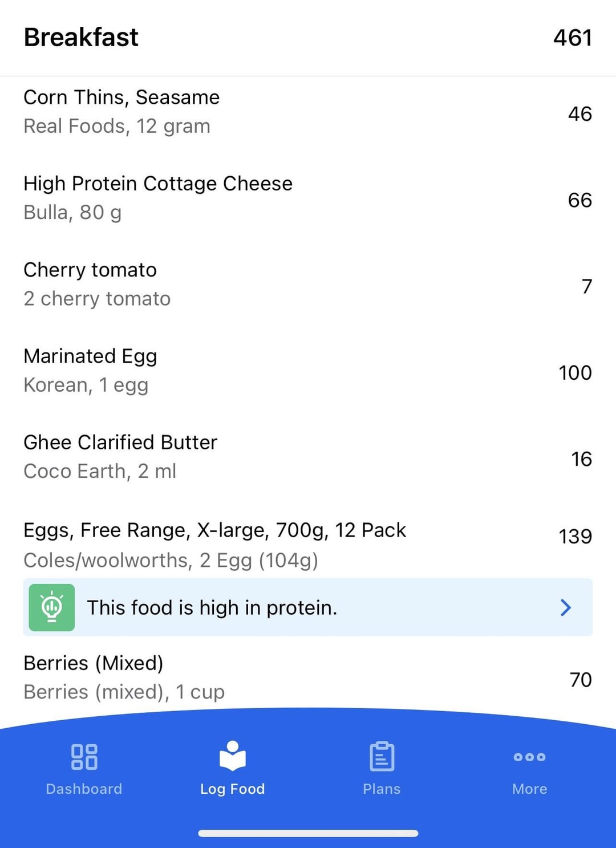616x848 pixels.
Task: Select the Cherry tomato food entry
Action: [308, 284]
